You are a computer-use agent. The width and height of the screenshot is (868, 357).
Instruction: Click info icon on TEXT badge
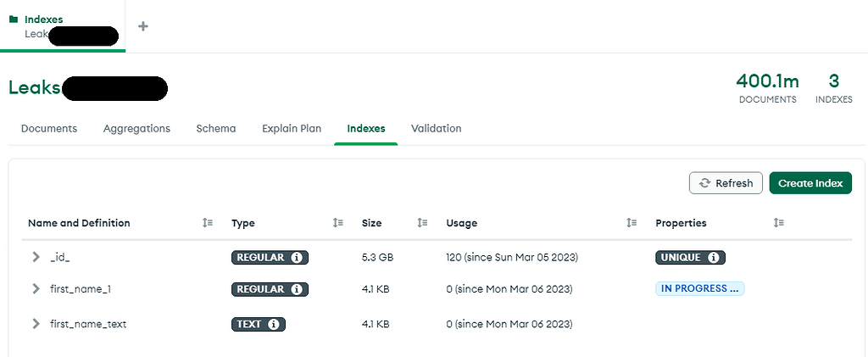click(274, 324)
